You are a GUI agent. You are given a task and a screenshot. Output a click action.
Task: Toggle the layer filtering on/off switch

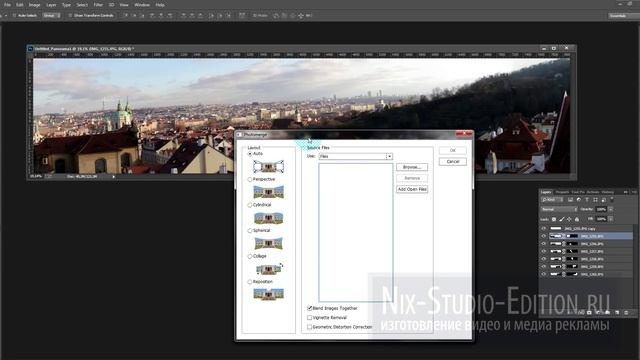pos(611,199)
